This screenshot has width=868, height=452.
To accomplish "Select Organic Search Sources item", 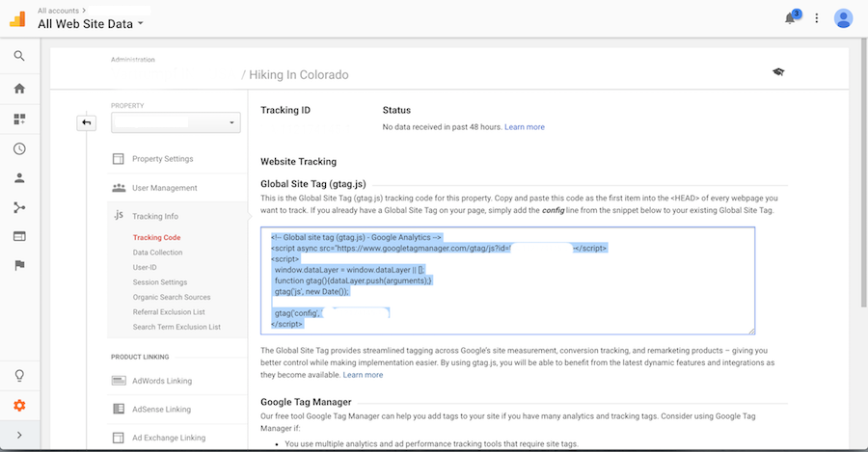I will [x=172, y=297].
